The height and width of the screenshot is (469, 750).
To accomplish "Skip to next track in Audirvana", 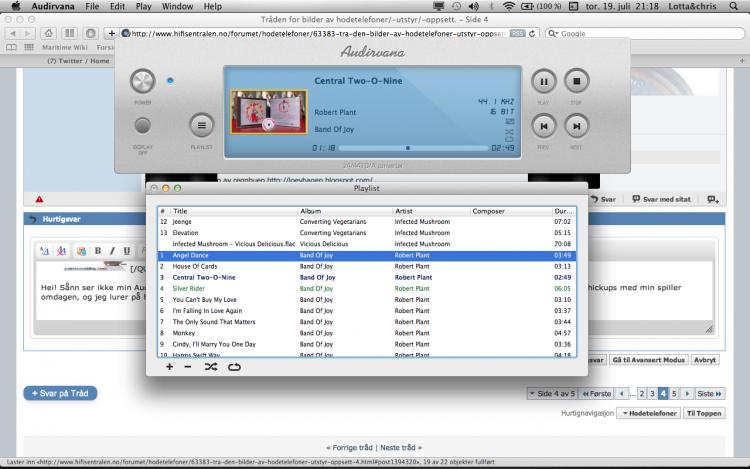I will coord(576,126).
